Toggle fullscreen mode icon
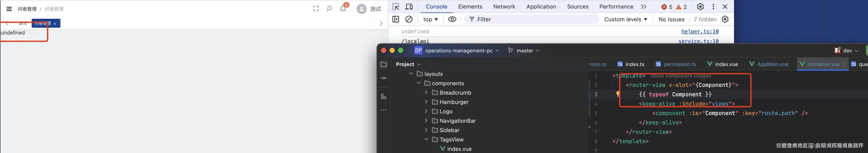Screen dimensions: 868x153 click(315, 9)
